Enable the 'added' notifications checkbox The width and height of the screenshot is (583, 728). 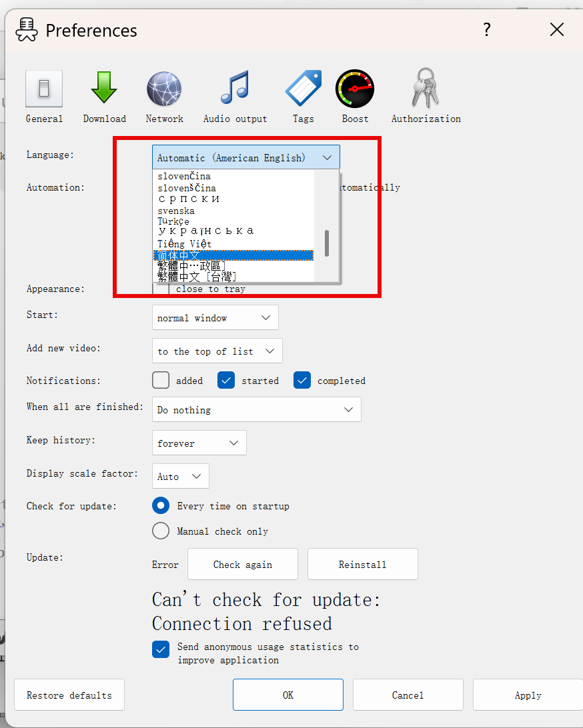pyautogui.click(x=161, y=380)
